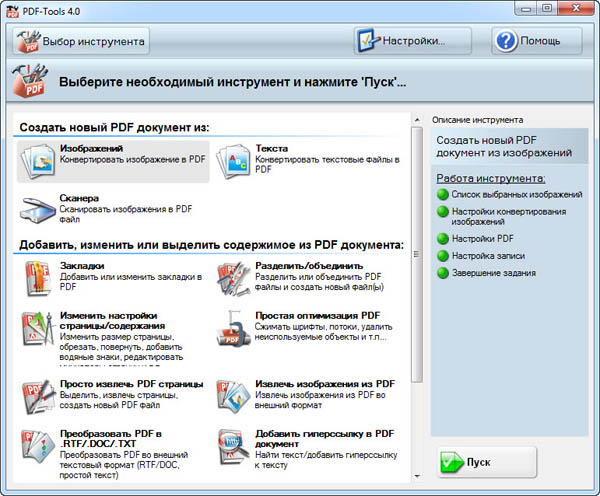The image size is (600, 496).
Task: Open Настройки... settings button
Action: click(x=412, y=41)
